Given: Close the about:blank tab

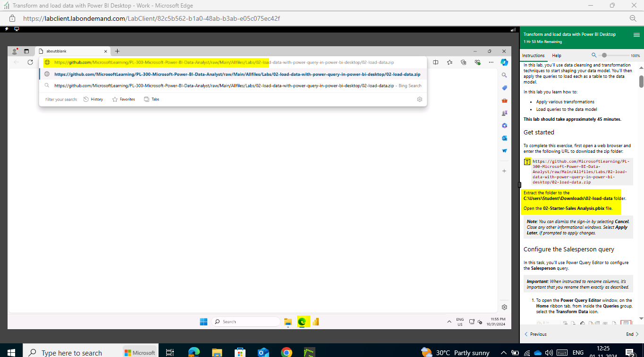Looking at the screenshot, I should (105, 51).
